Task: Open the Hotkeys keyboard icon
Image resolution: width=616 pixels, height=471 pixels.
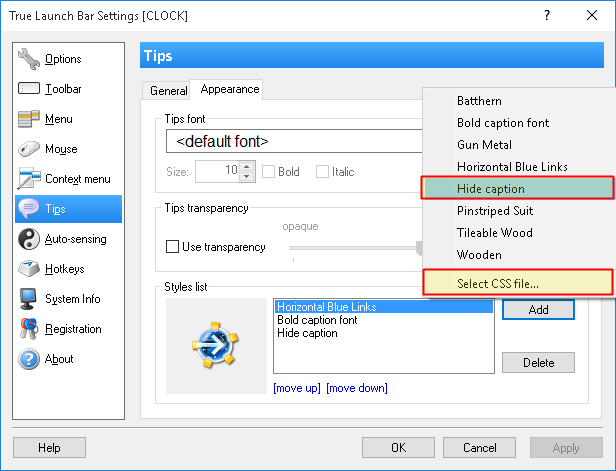Action: 29,269
